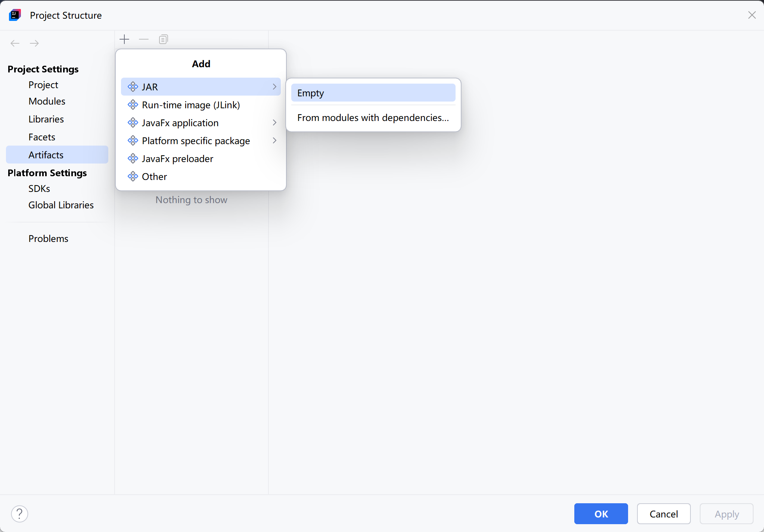Choose JavaFx preloader artifact type
764x532 pixels.
click(x=177, y=159)
